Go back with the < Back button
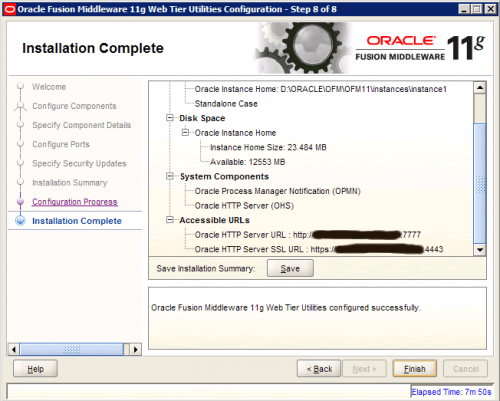This screenshot has height=401, width=500. pos(319,369)
